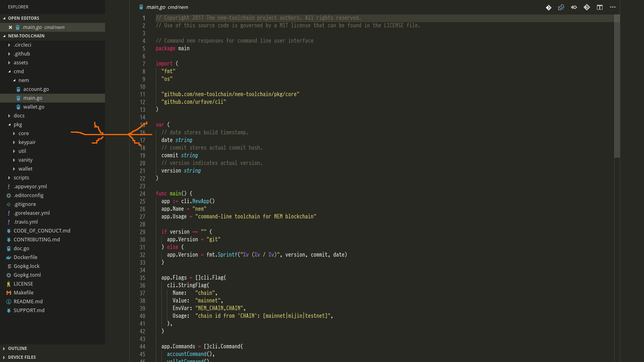Viewport: 644px width, 362px height.
Task: Open the wallet.go file
Action: coord(33,107)
